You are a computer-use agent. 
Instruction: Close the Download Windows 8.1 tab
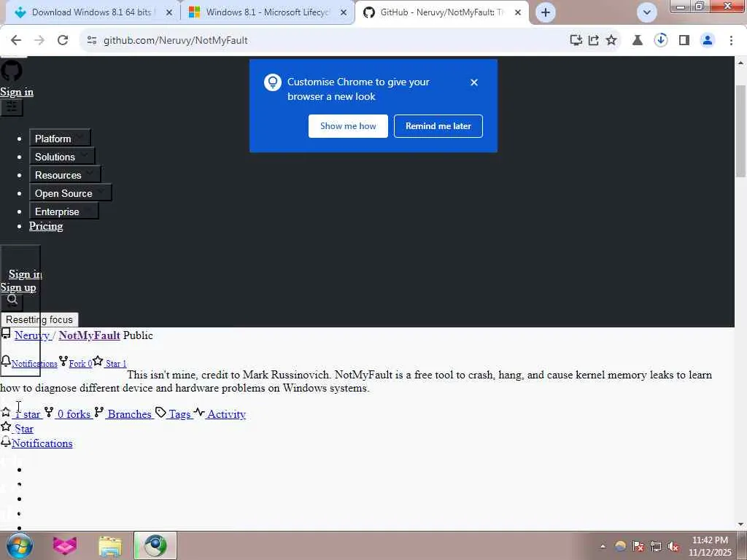click(169, 13)
